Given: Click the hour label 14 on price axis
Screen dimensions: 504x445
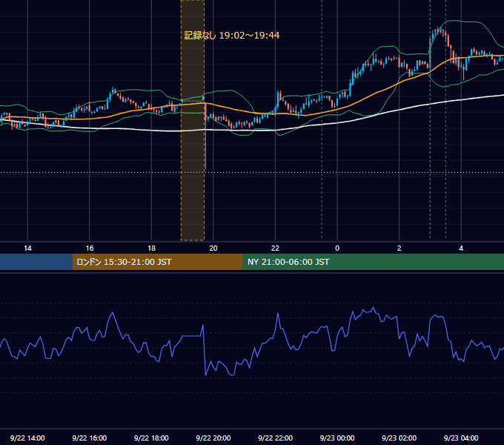Looking at the screenshot, I should tap(27, 248).
